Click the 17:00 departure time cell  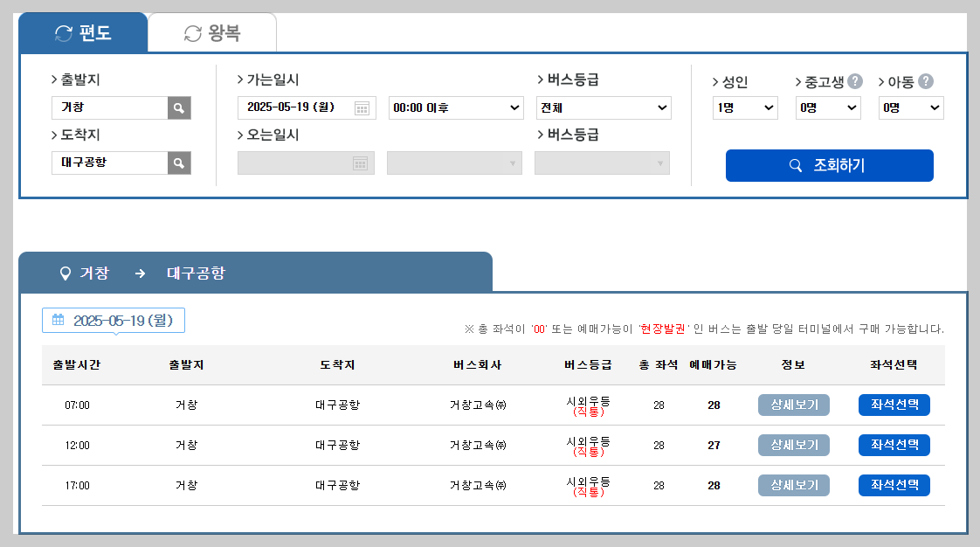(78, 485)
